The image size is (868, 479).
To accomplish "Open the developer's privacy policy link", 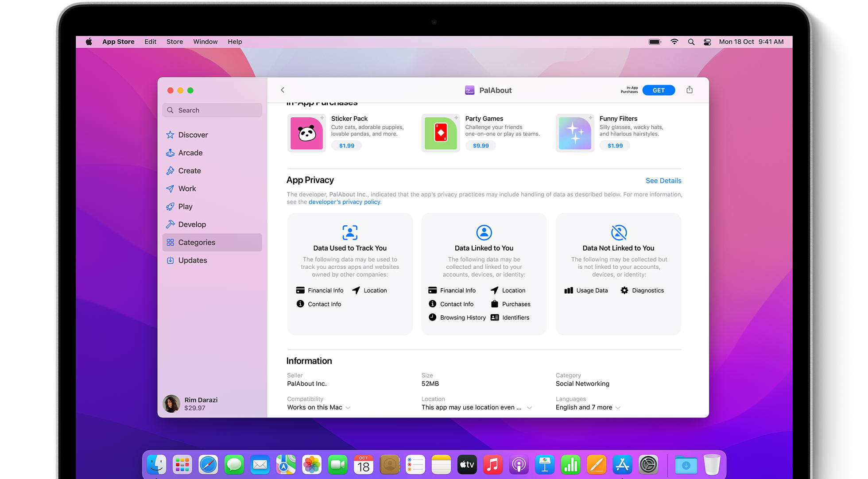I will tap(344, 202).
